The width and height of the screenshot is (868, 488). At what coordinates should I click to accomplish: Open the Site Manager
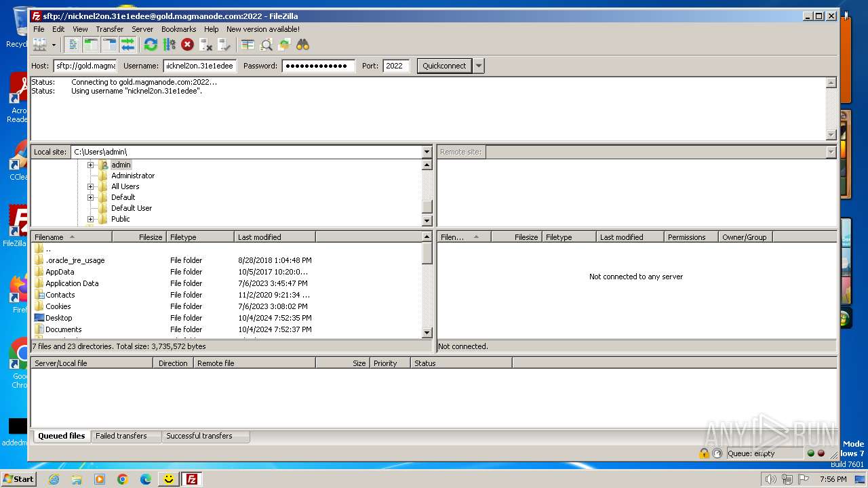[40, 45]
